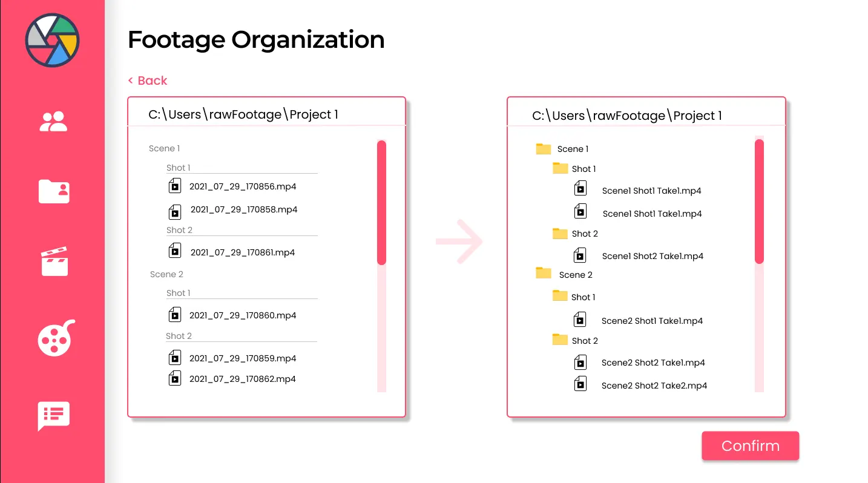Image resolution: width=868 pixels, height=483 pixels.
Task: Select Scene1 Shot2 Take1.mp4 in right panel
Action: pyautogui.click(x=653, y=256)
